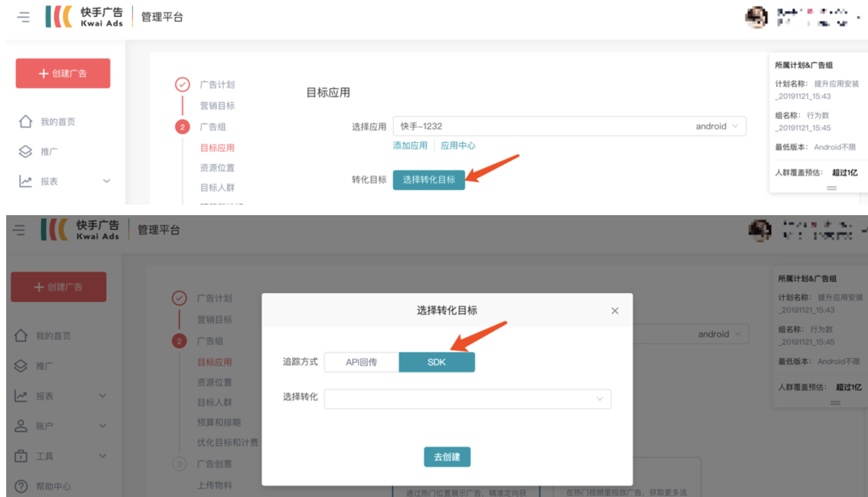Click 报表 chart icon in top sidebar
The height and width of the screenshot is (497, 868).
pyautogui.click(x=25, y=181)
